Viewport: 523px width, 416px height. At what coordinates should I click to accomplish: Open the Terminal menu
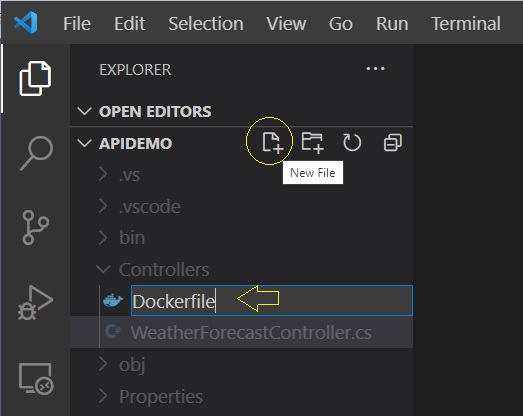(x=466, y=24)
